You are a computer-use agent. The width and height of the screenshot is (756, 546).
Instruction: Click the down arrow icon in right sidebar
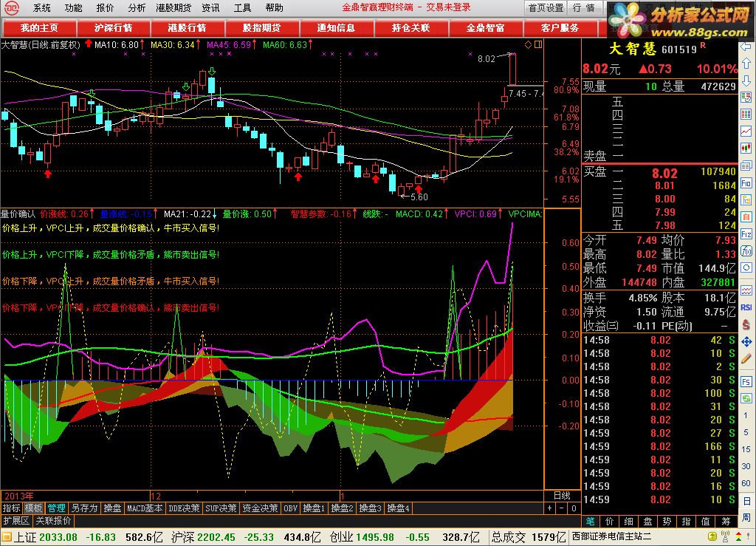click(x=746, y=80)
